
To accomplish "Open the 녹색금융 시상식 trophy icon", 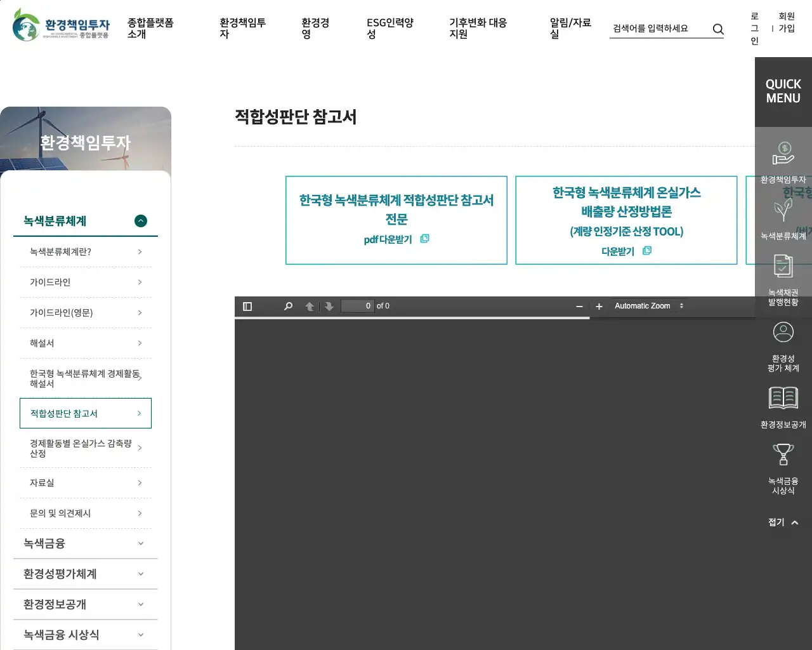I will point(783,455).
